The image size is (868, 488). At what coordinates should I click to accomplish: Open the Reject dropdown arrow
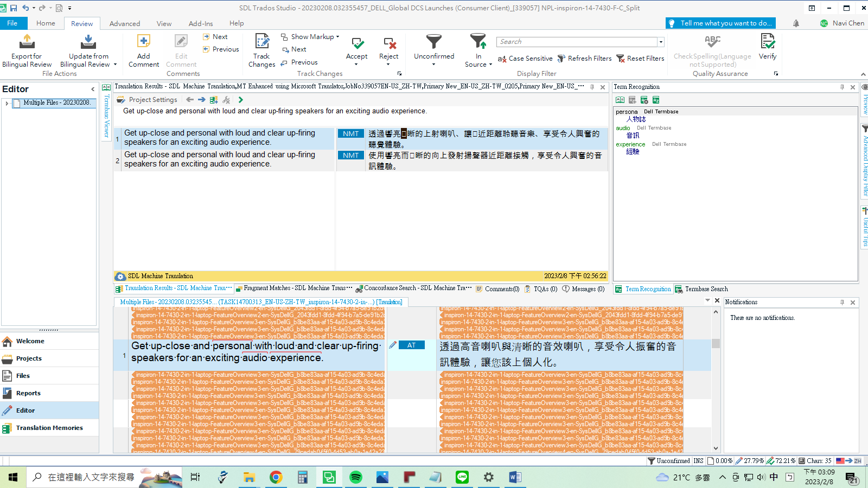(388, 65)
